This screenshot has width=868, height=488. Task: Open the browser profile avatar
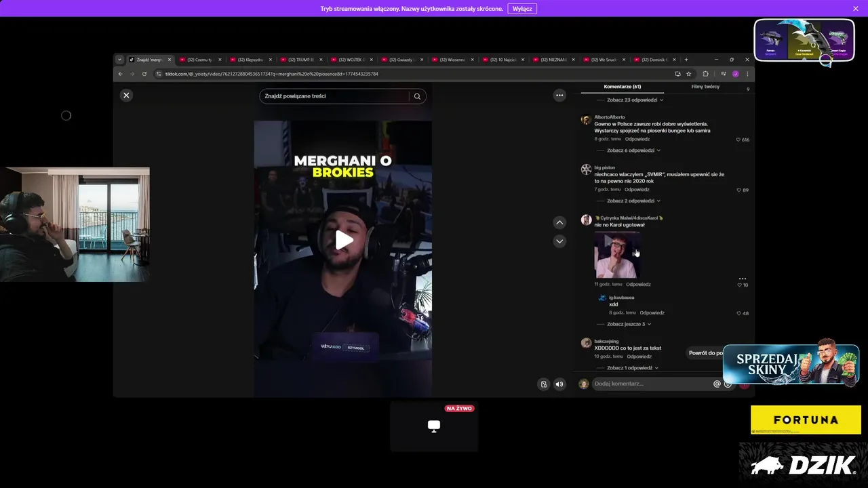736,74
